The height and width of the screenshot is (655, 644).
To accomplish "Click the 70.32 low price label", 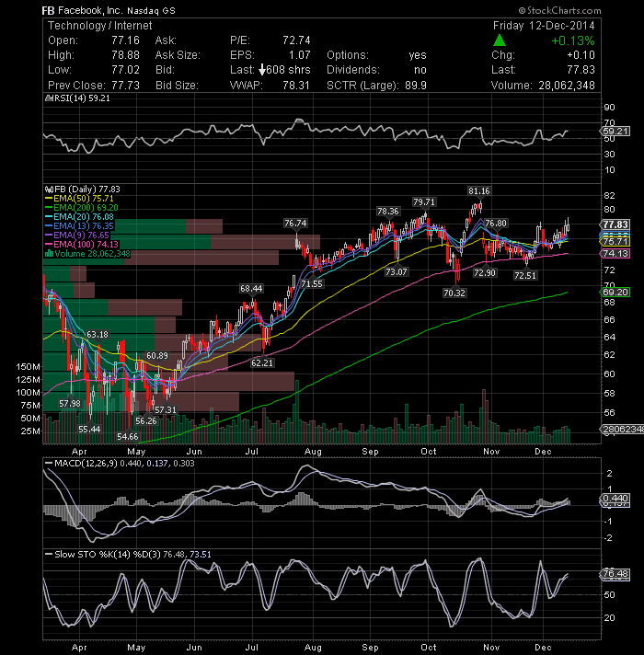I will click(454, 293).
